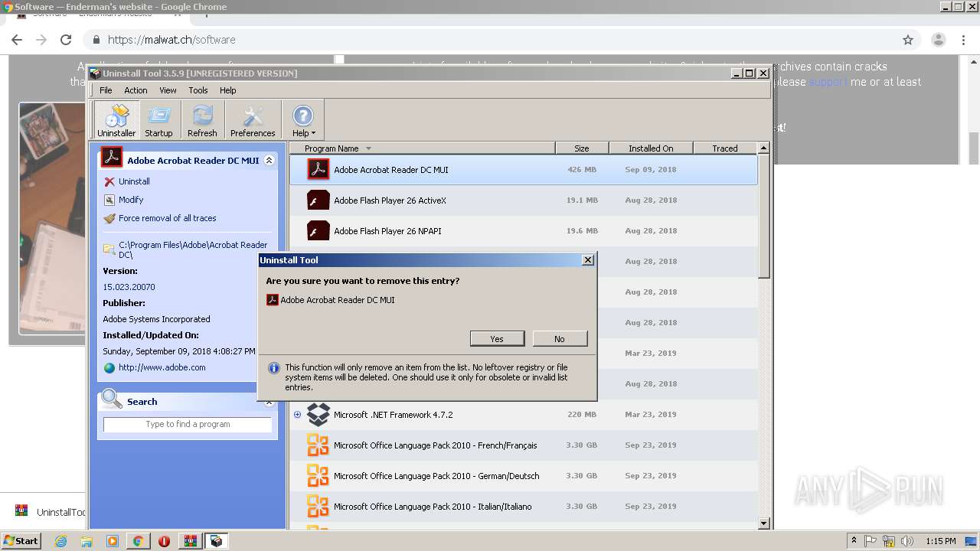Confirm removal with the Yes button
This screenshot has width=980, height=551.
click(x=497, y=338)
